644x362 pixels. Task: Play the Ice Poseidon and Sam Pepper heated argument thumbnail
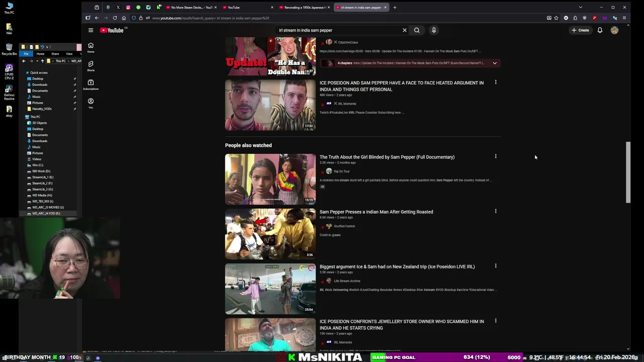point(270,105)
